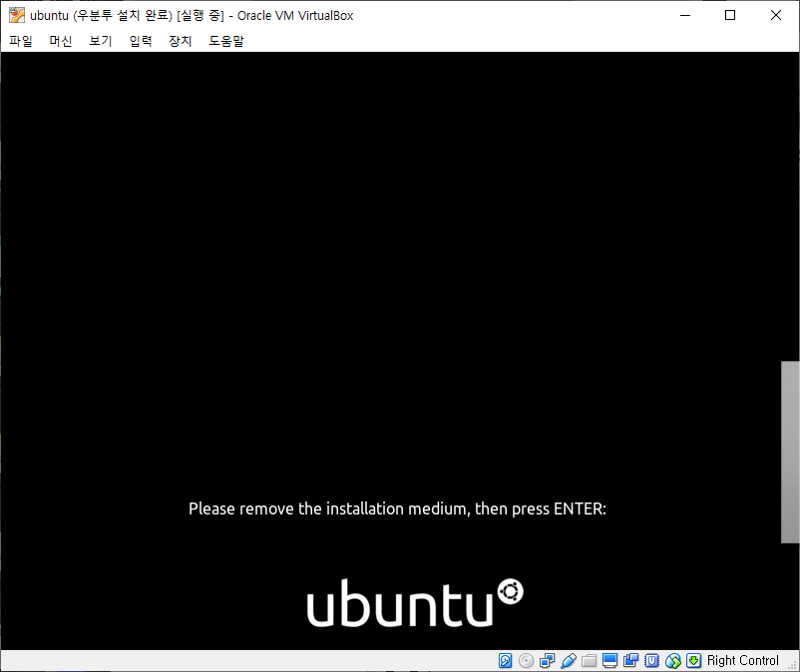This screenshot has width=800, height=672.
Task: Click the CPU virtualization chip status icon
Action: click(x=651, y=661)
